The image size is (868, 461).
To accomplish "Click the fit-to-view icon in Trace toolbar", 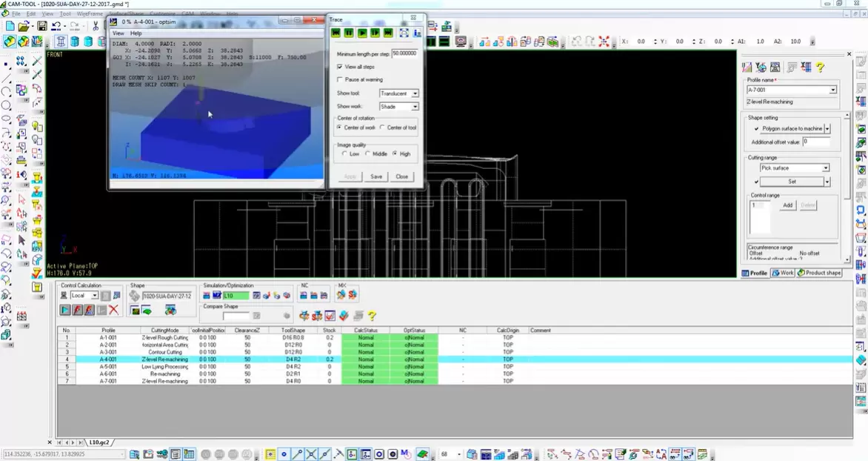I will 404,33.
